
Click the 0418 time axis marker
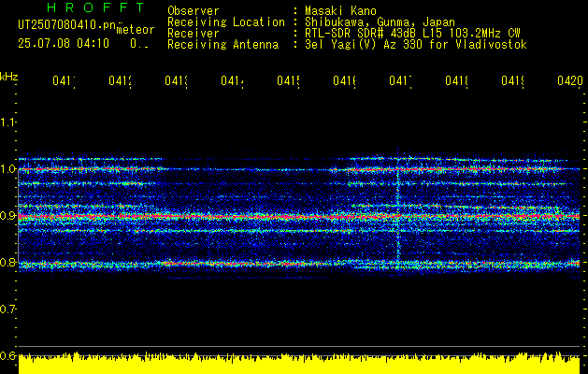[457, 80]
